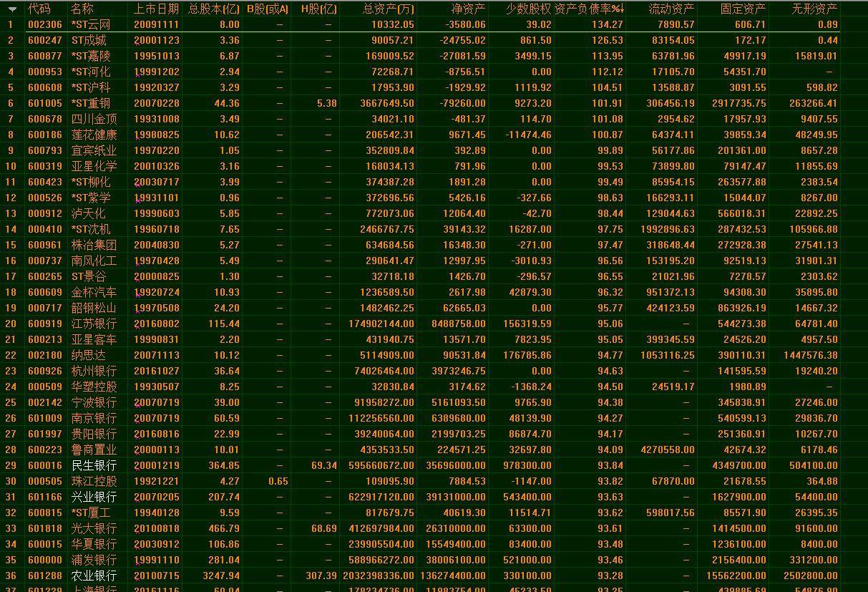The width and height of the screenshot is (868, 592).
Task: Select stock name *ST河化
Action: 91,72
